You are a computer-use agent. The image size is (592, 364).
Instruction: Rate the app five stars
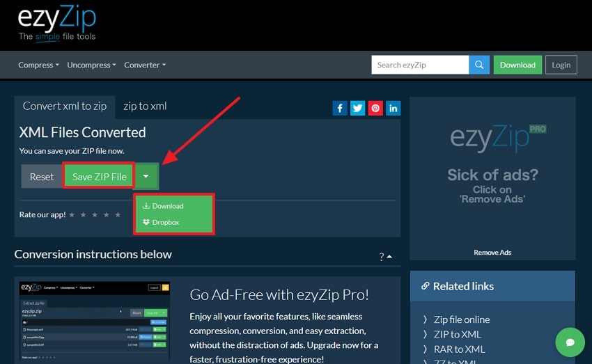point(118,214)
